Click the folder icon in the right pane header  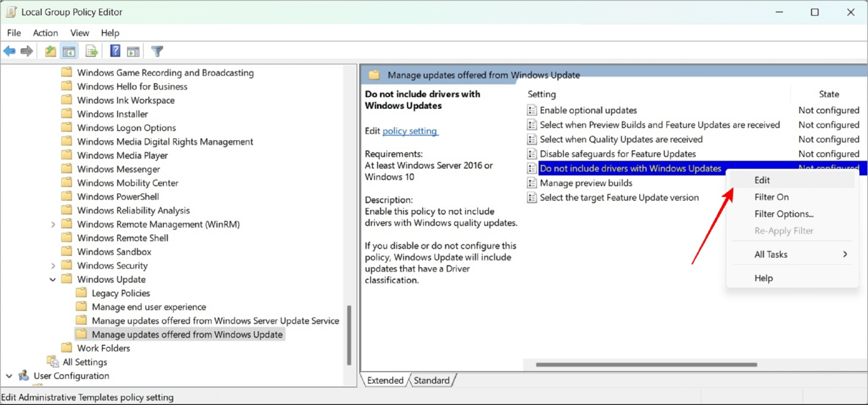click(374, 75)
